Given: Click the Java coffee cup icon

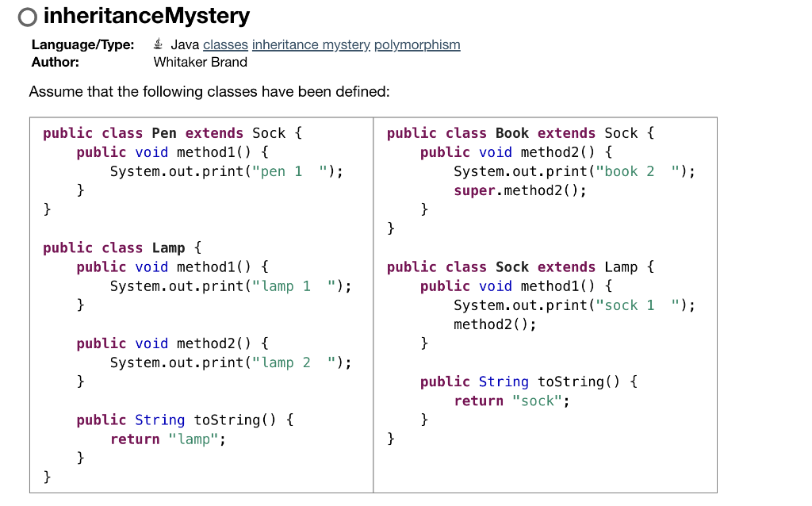Looking at the screenshot, I should click(x=158, y=44).
